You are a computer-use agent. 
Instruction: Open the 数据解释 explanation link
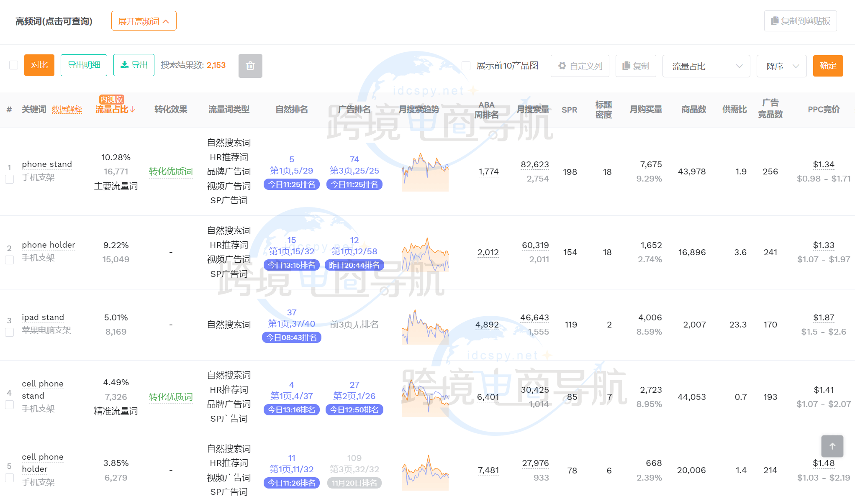[x=67, y=110]
